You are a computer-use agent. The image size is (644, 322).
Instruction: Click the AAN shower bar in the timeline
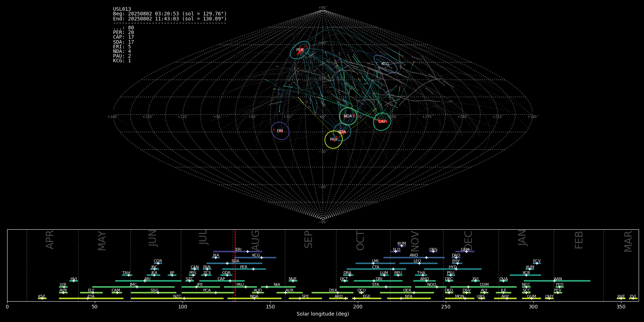[x=557, y=281]
